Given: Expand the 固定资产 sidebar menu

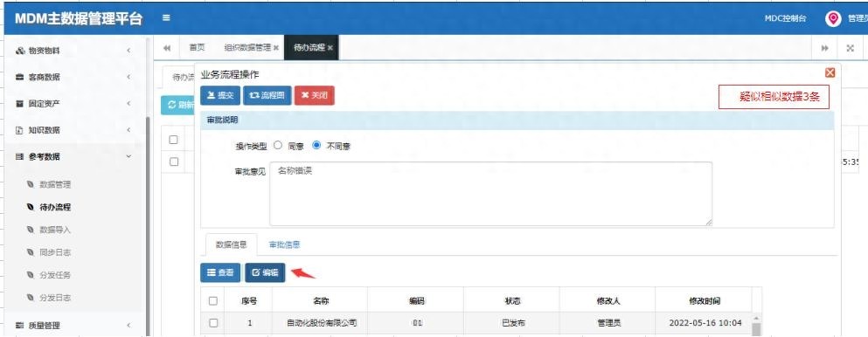Looking at the screenshot, I should click(73, 103).
